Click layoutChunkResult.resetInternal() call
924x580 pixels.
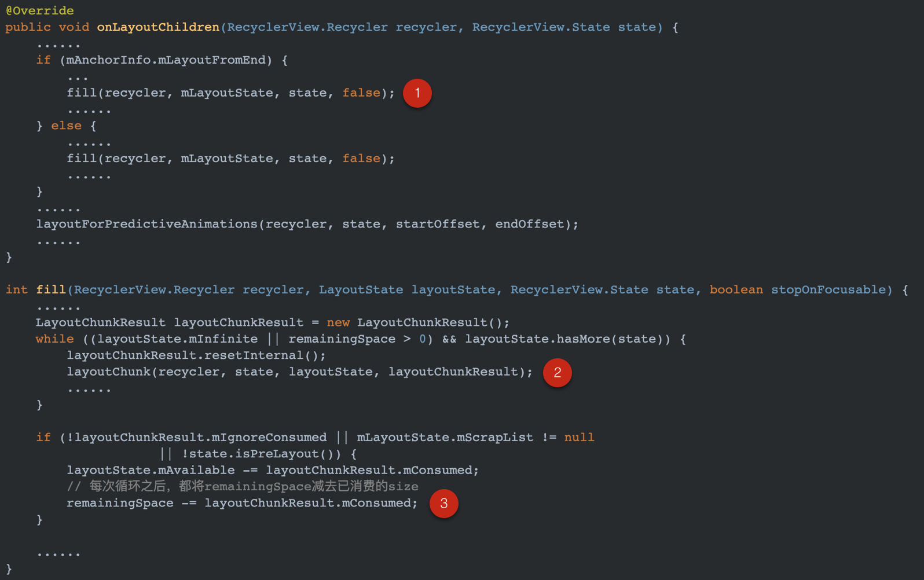pos(196,355)
